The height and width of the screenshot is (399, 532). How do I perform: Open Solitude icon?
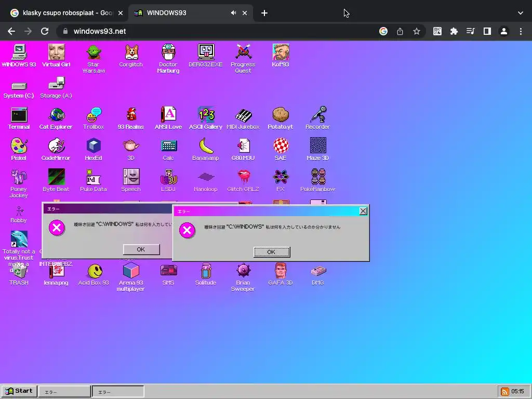coord(206,274)
